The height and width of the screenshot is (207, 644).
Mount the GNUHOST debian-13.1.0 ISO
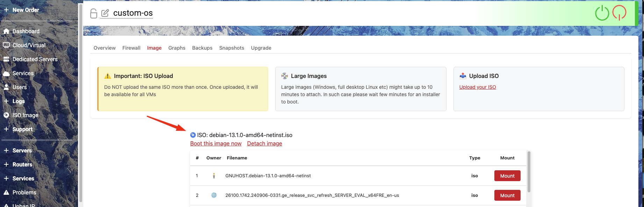click(507, 176)
